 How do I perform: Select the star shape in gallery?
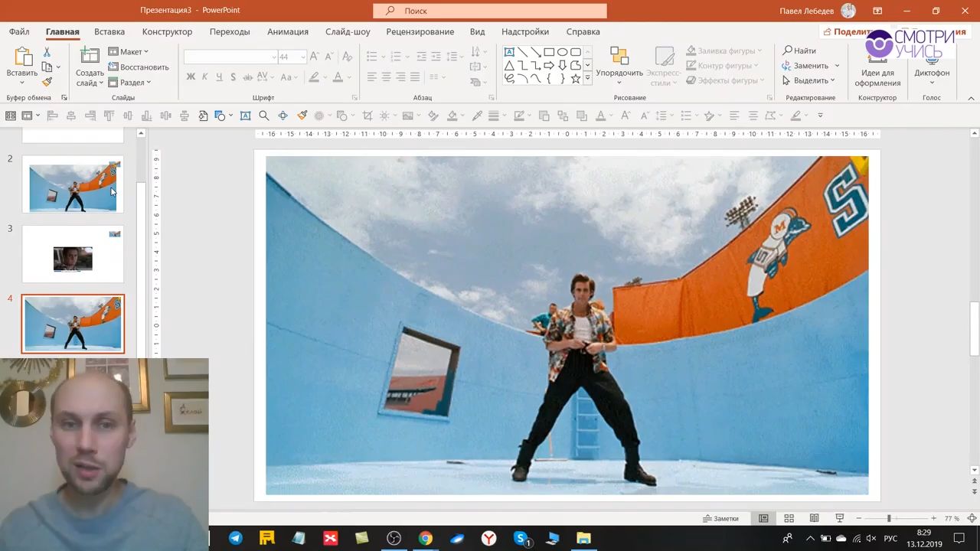(x=575, y=78)
